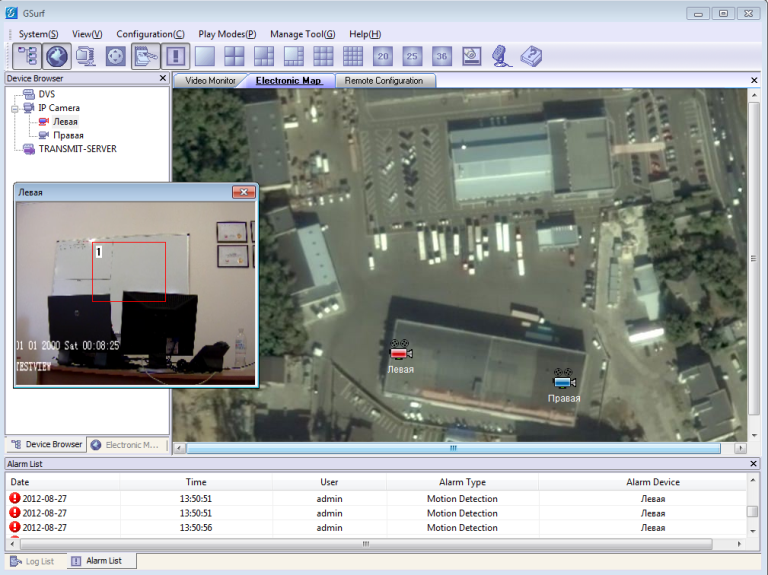
Task: Click map scroll up arrow
Action: click(754, 95)
